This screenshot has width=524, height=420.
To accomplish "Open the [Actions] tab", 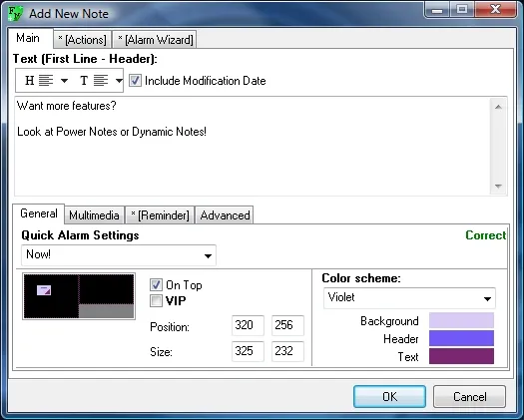I will (82, 40).
